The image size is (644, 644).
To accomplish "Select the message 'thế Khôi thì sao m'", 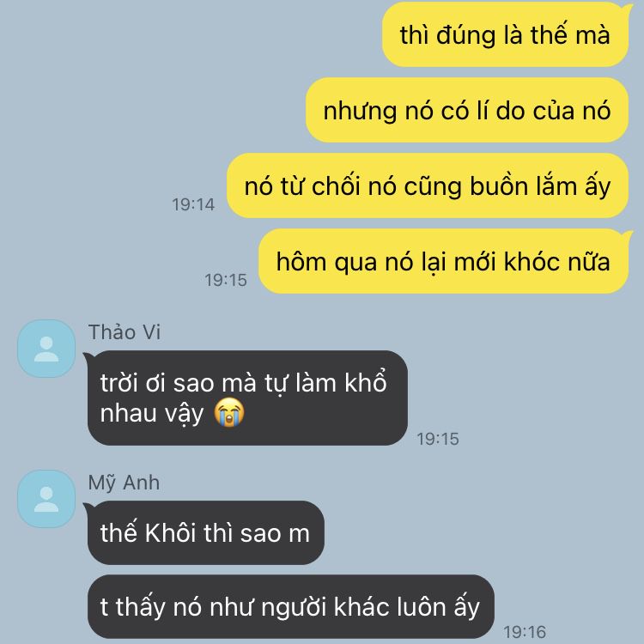I will [x=206, y=532].
